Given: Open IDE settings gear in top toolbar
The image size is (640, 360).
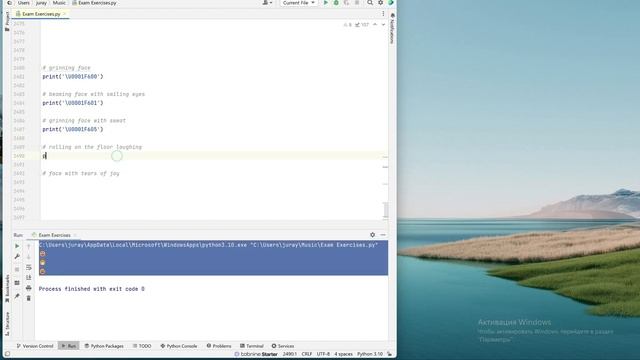Looking at the screenshot, I should click(x=380, y=3).
